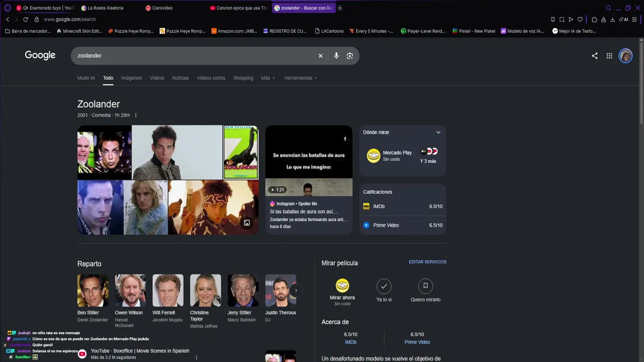This screenshot has width=644, height=362.
Task: Open the extensions cube icon
Action: click(594, 20)
